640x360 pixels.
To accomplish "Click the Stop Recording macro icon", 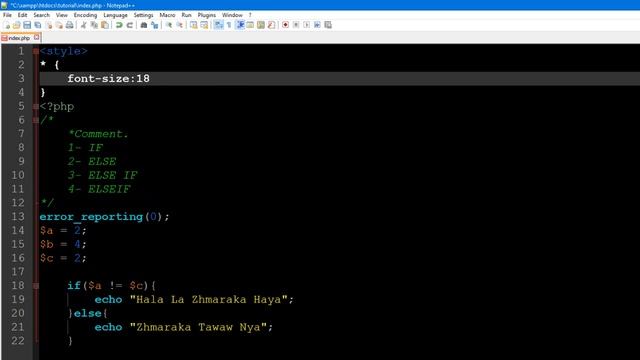I will tap(296, 25).
